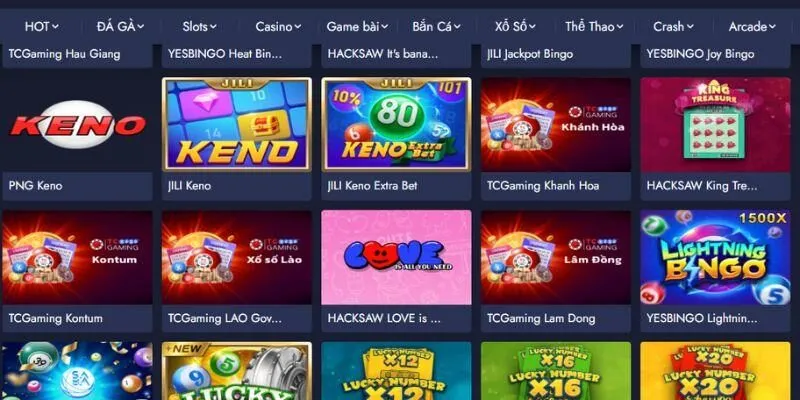Image resolution: width=800 pixels, height=400 pixels.
Task: Open the Slots dropdown menu
Action: (x=199, y=27)
